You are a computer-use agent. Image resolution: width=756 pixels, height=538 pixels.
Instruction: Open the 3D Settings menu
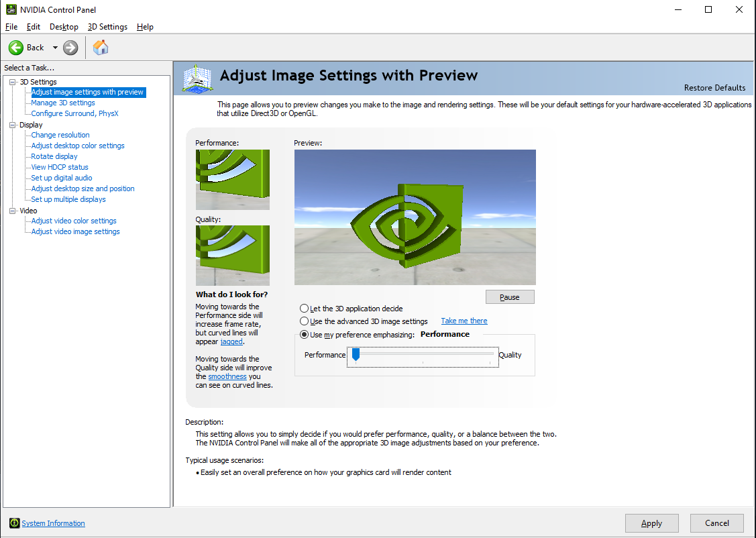(x=107, y=27)
